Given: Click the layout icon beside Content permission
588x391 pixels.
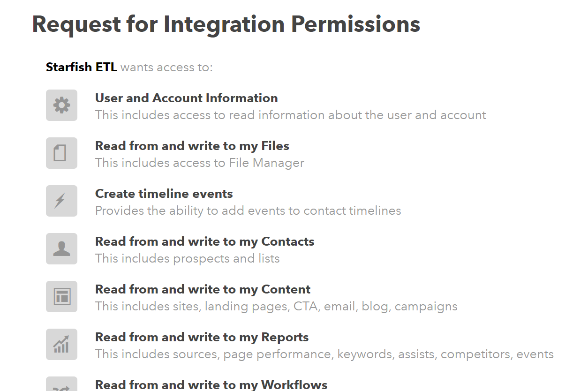Looking at the screenshot, I should [x=61, y=297].
